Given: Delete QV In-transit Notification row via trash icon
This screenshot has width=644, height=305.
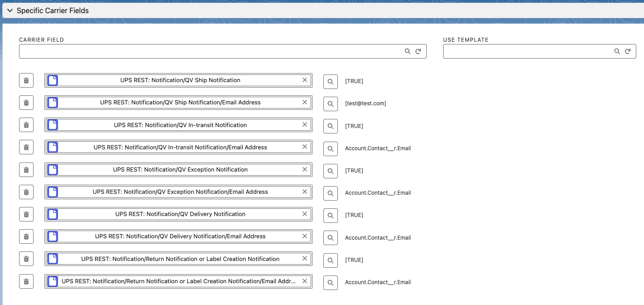Looking at the screenshot, I should coord(26,125).
